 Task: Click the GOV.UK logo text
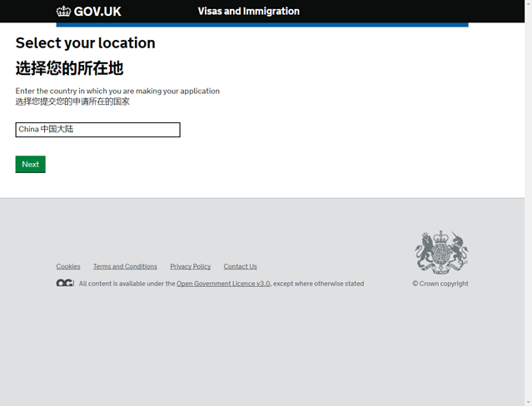pos(97,12)
